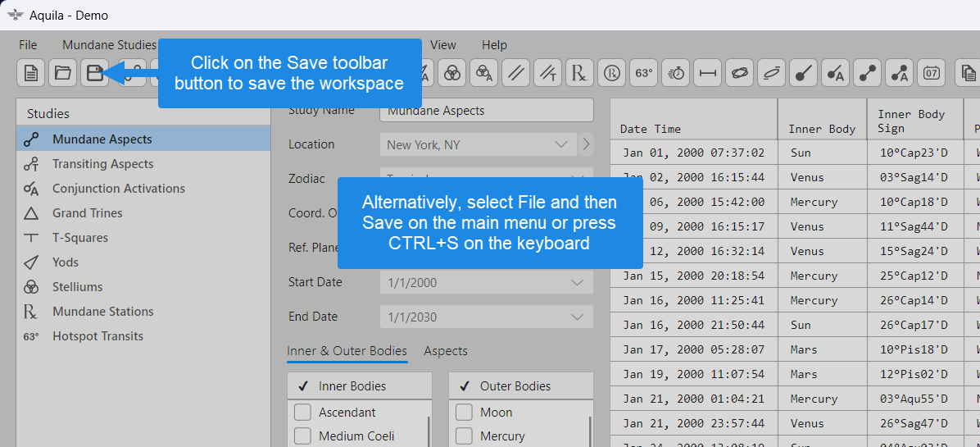Open the calendar 07 toolbar button
Image resolution: width=980 pixels, height=447 pixels.
(932, 73)
